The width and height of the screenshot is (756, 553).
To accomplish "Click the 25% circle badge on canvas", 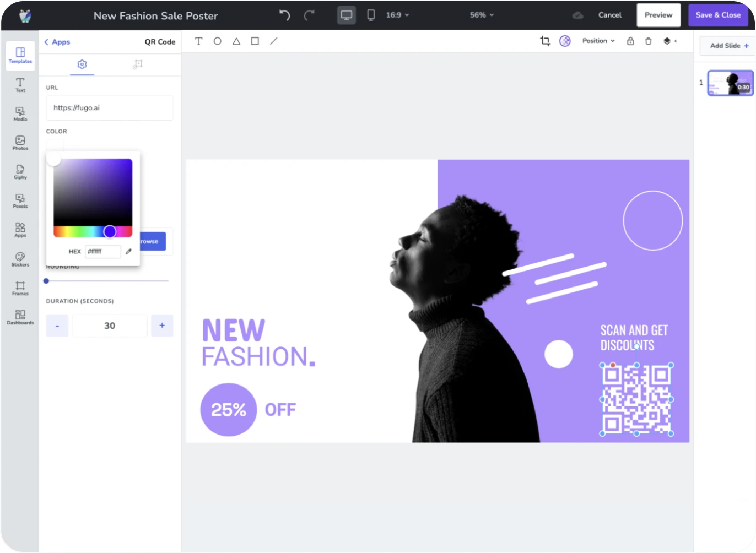I will coord(229,410).
